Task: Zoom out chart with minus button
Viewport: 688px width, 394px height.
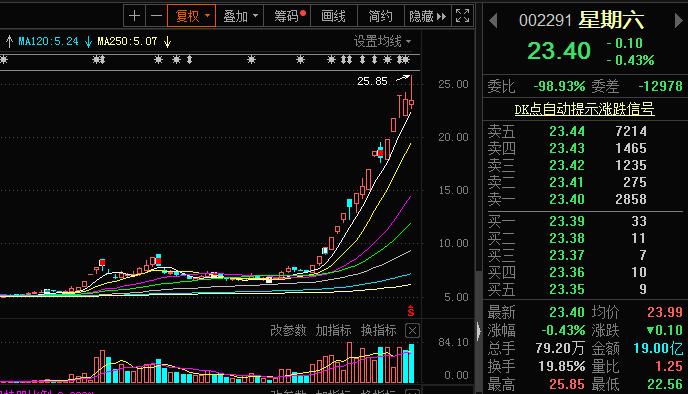Action: tap(156, 16)
